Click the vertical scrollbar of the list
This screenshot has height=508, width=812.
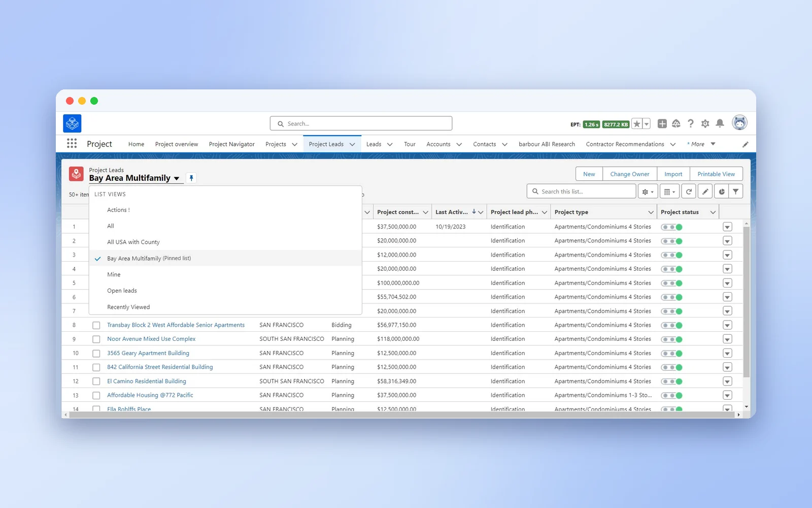click(x=746, y=302)
